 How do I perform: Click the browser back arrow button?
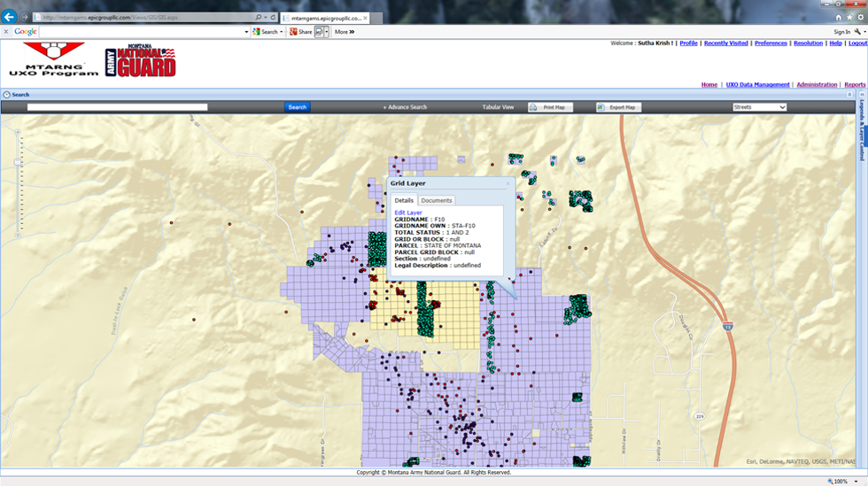tap(10, 17)
